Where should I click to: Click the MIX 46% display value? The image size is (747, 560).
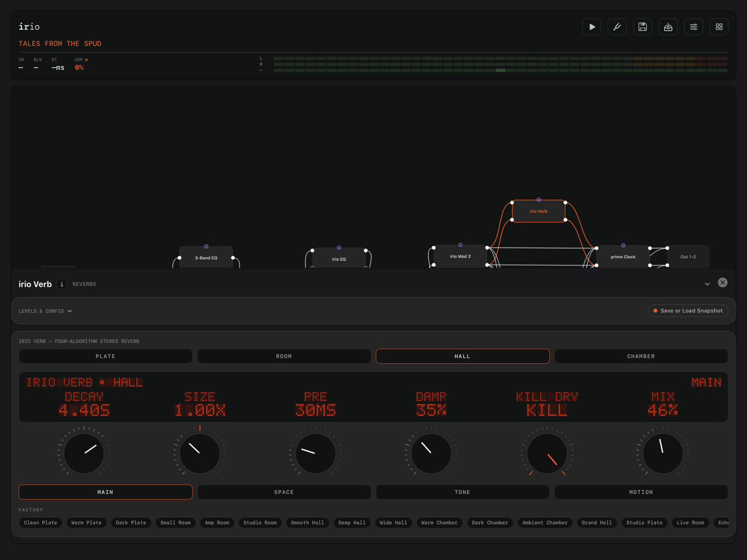pos(663,410)
